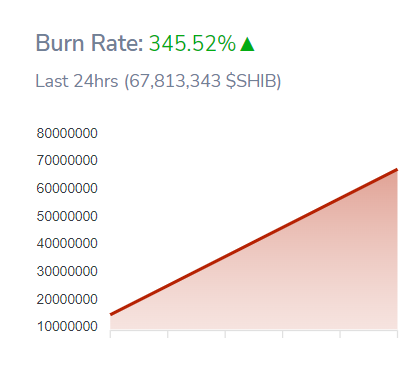Screen dimensions: 419x377
Task: Click the 70000000 axis label
Action: [67, 160]
